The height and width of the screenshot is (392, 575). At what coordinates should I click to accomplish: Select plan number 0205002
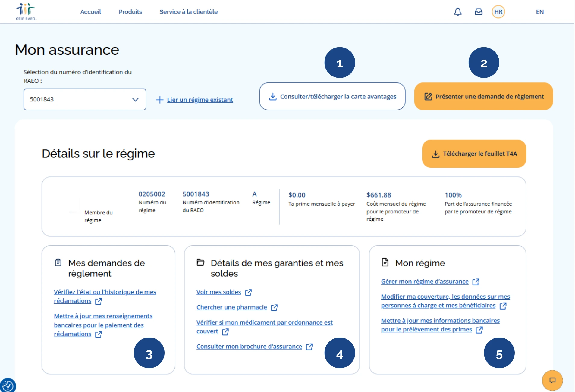point(152,194)
